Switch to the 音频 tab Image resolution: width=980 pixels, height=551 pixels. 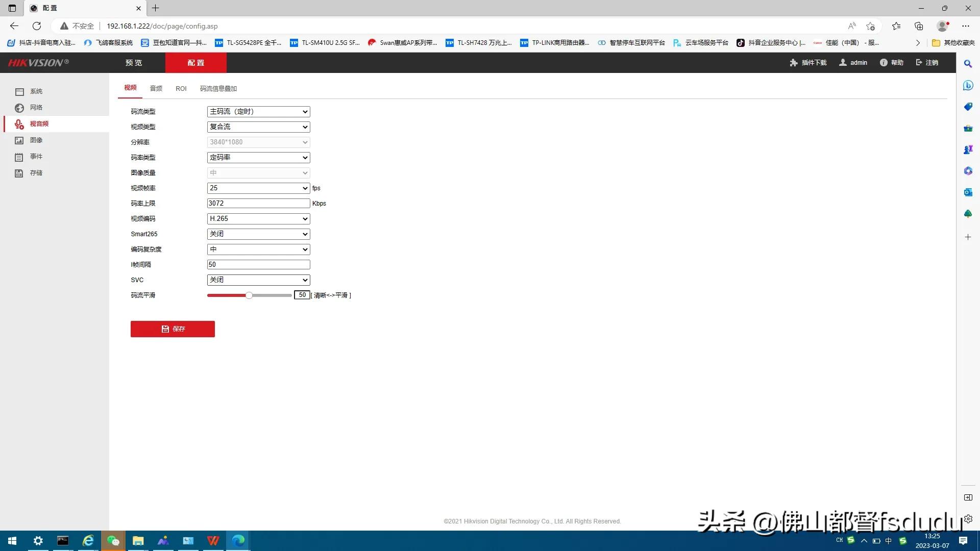(x=156, y=88)
